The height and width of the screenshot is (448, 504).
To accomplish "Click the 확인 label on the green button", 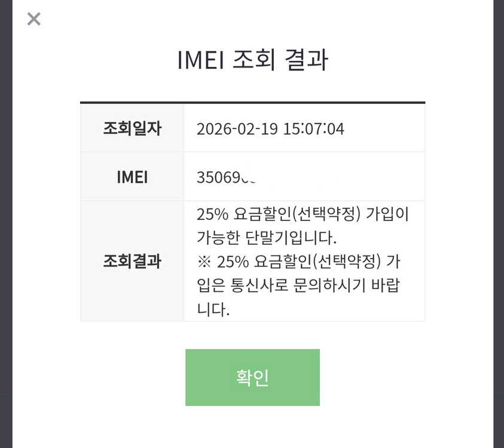I will (x=252, y=377).
